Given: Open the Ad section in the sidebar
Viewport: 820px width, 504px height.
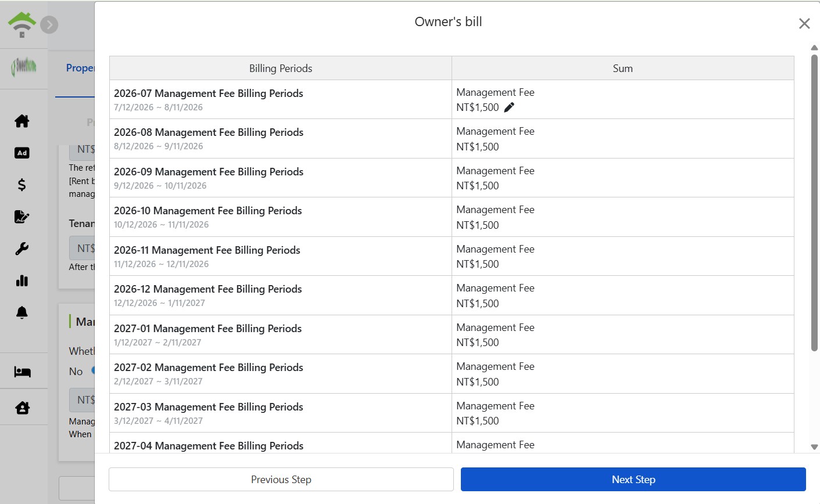Looking at the screenshot, I should [x=22, y=153].
